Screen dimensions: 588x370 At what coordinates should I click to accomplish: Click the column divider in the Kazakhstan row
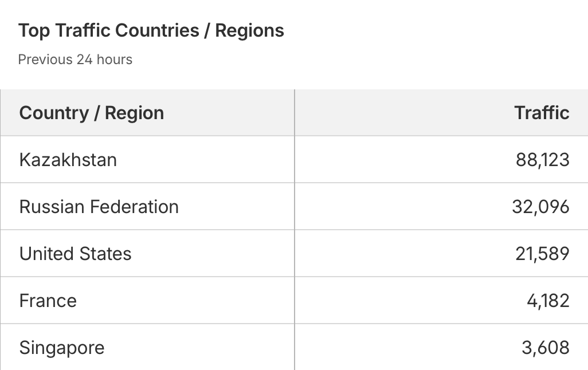(x=295, y=160)
